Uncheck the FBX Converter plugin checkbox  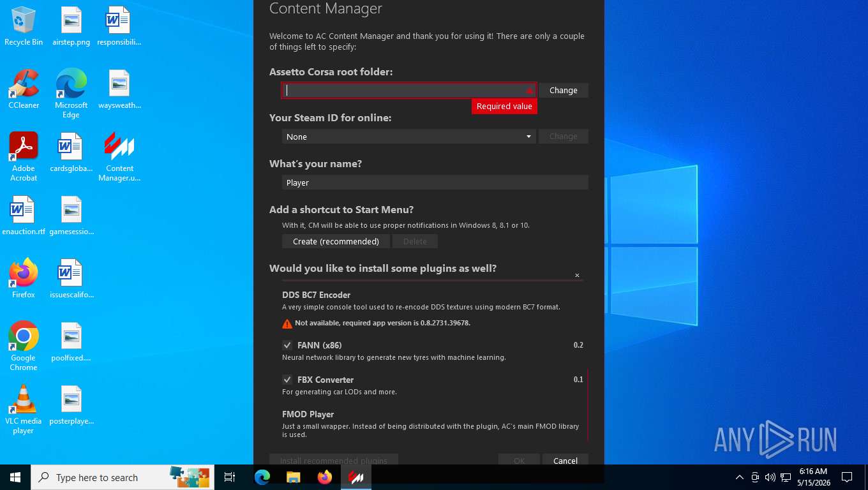coord(287,380)
